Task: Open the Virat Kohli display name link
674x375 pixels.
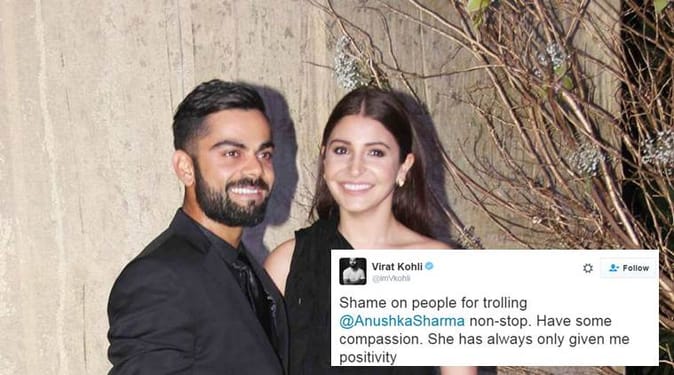Action: (x=397, y=267)
